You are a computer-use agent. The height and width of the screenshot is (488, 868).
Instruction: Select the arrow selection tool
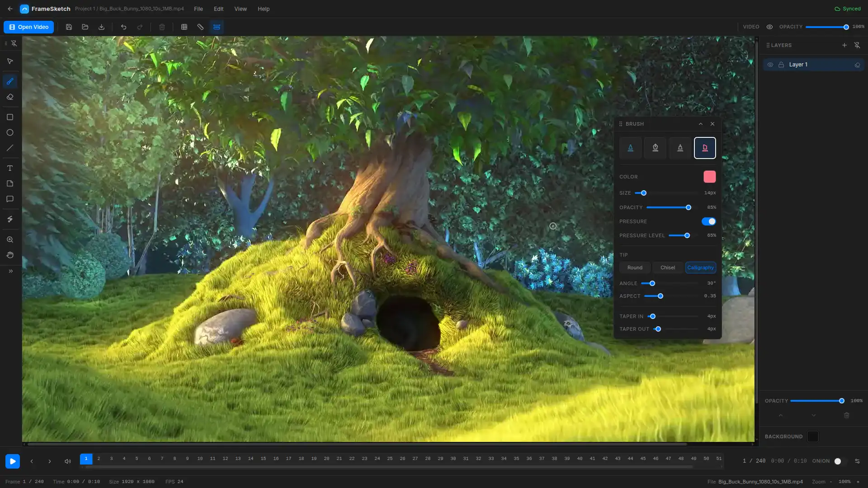pyautogui.click(x=10, y=61)
